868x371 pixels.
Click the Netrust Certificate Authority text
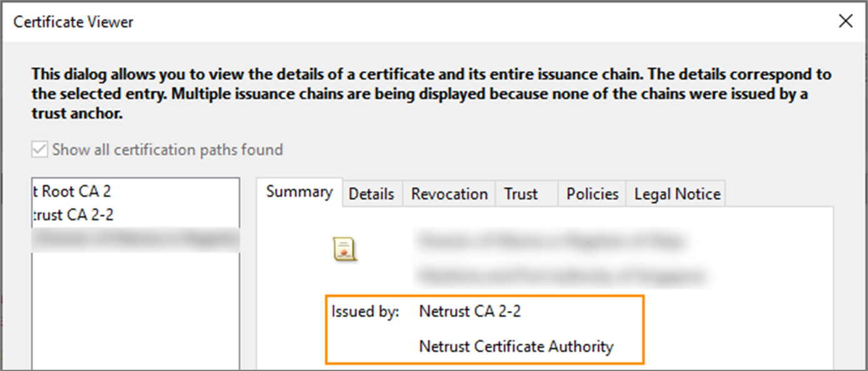517,346
